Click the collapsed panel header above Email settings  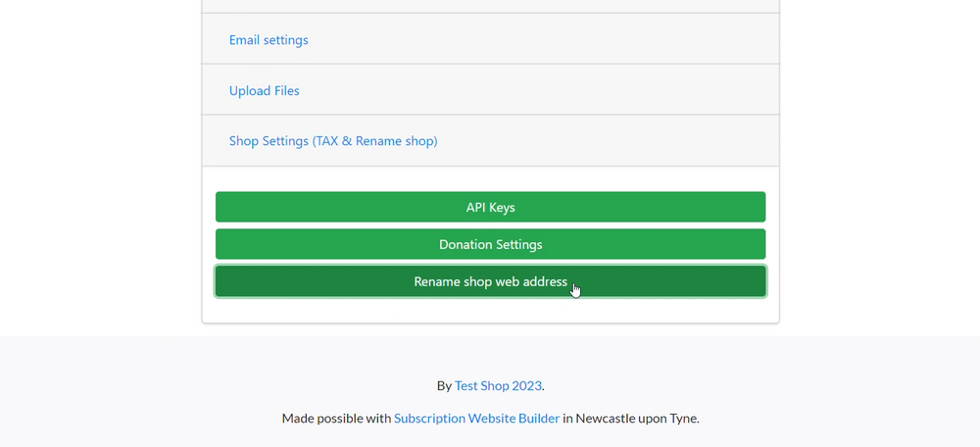click(x=491, y=6)
